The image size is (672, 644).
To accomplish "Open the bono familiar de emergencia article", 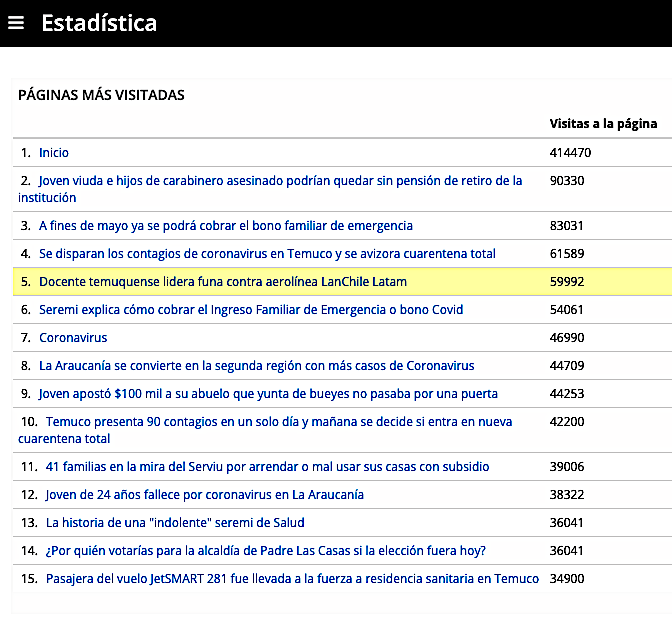I will (x=225, y=226).
